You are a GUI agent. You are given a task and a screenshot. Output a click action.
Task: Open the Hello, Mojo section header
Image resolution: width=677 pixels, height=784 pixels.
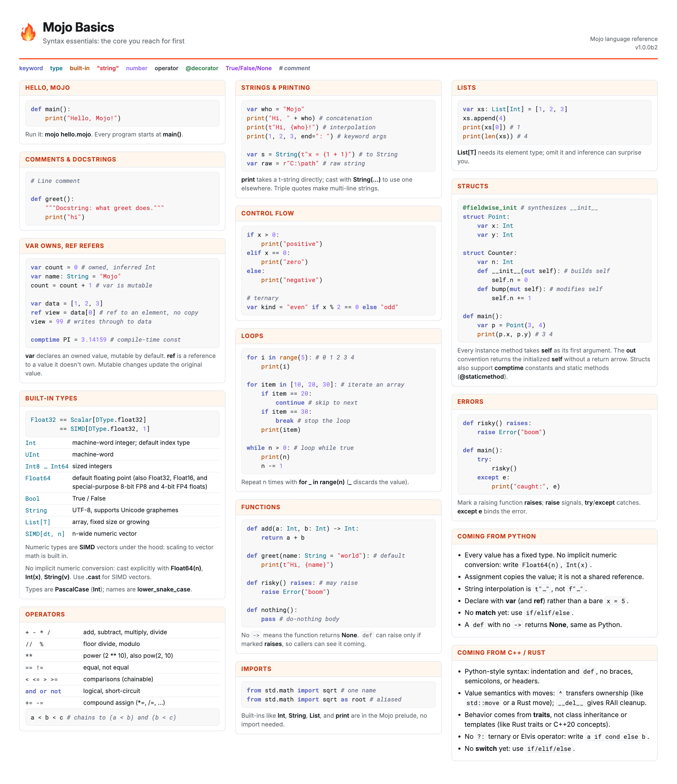(x=122, y=88)
